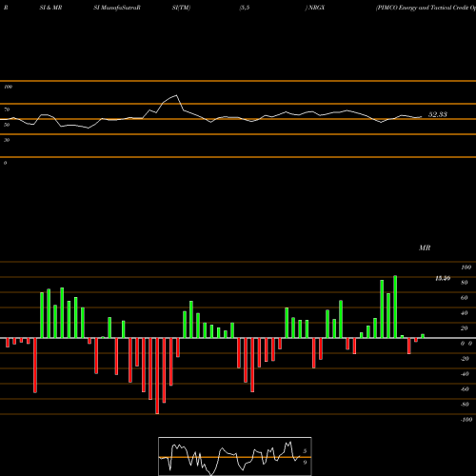Click the RSI value label 52.33
Viewport: 476px width, 476px height.
pos(438,114)
